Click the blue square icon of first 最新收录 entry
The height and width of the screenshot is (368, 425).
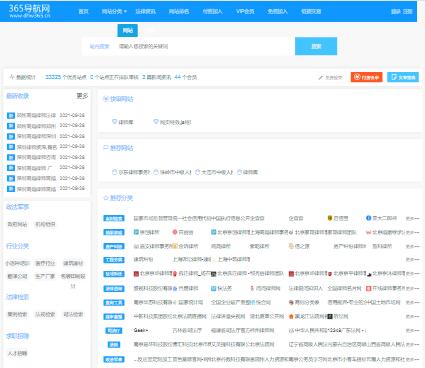coord(11,115)
